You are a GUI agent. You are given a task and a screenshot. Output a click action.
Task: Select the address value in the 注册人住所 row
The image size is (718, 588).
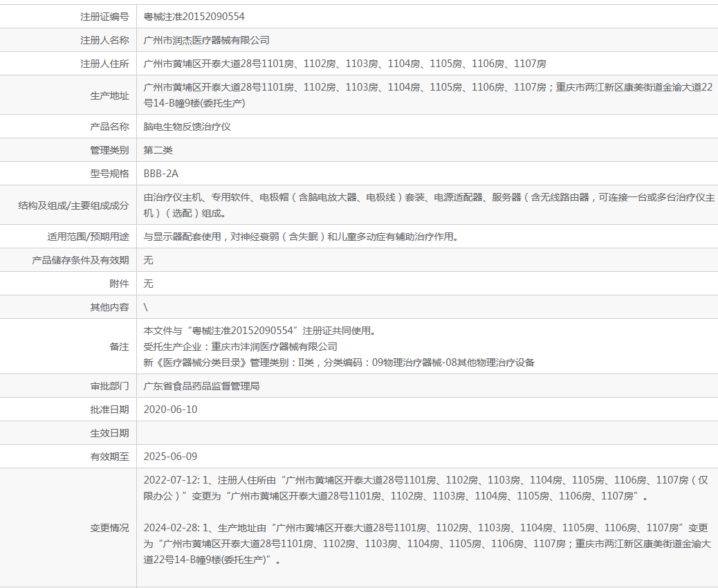pos(344,64)
